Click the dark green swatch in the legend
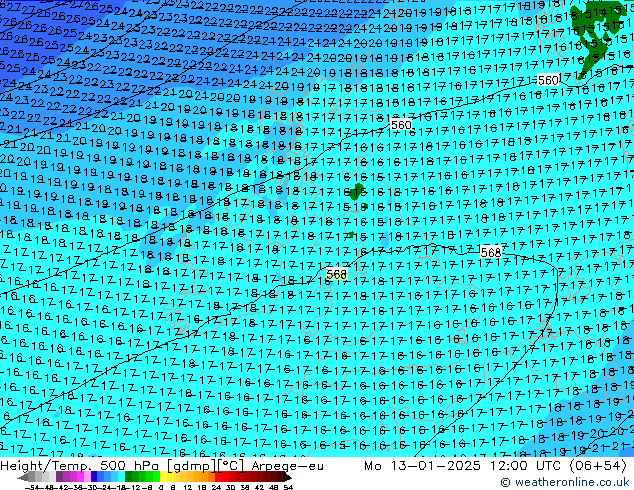Viewport: 634px width, 490px height. pos(129,477)
